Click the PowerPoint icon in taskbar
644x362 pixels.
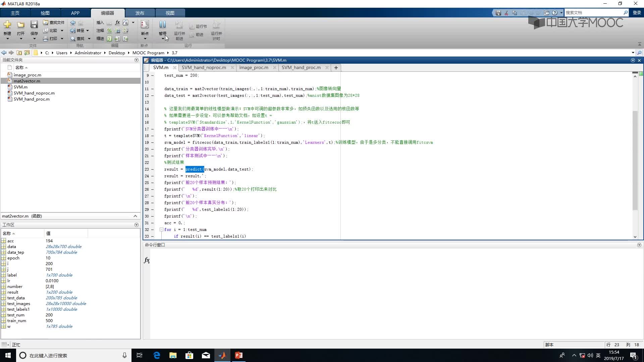[239, 355]
